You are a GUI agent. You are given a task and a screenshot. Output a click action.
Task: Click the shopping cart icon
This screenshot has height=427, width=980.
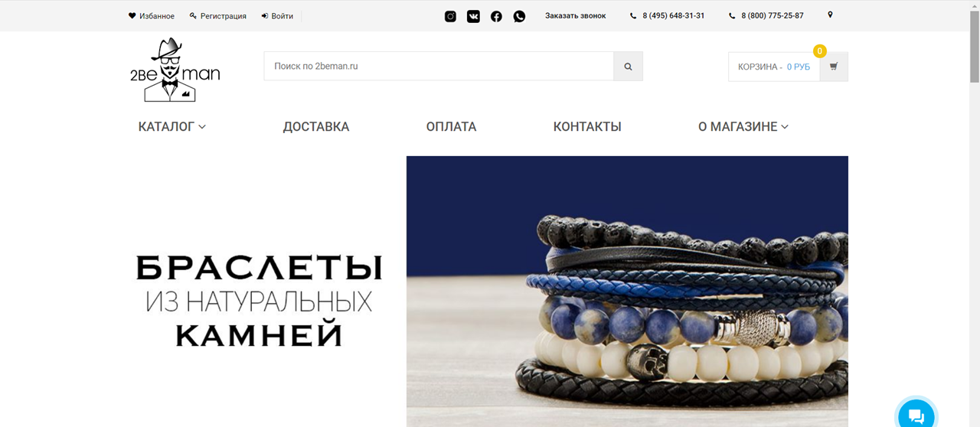834,67
